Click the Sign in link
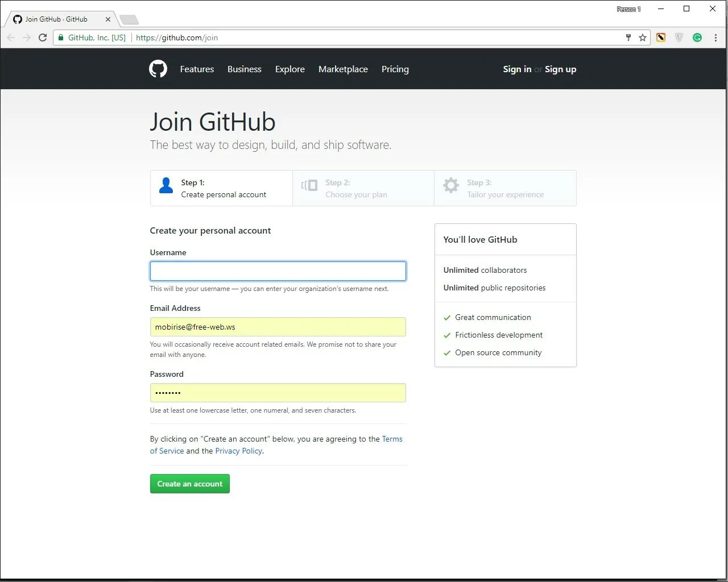Screen dimensions: 728x582 pyautogui.click(x=517, y=69)
